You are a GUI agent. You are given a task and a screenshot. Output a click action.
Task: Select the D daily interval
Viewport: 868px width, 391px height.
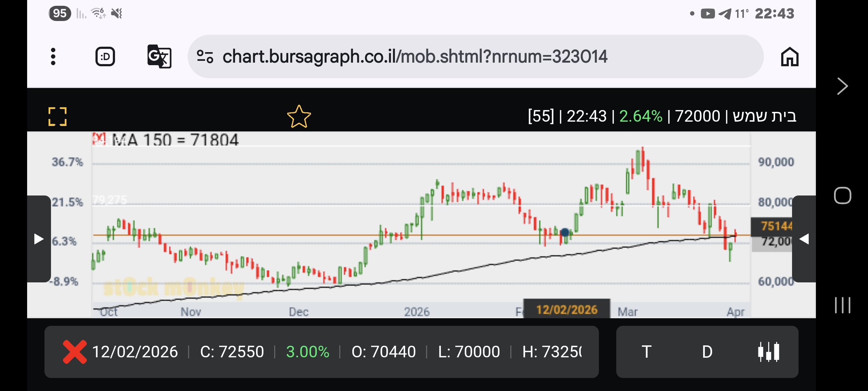coord(707,352)
